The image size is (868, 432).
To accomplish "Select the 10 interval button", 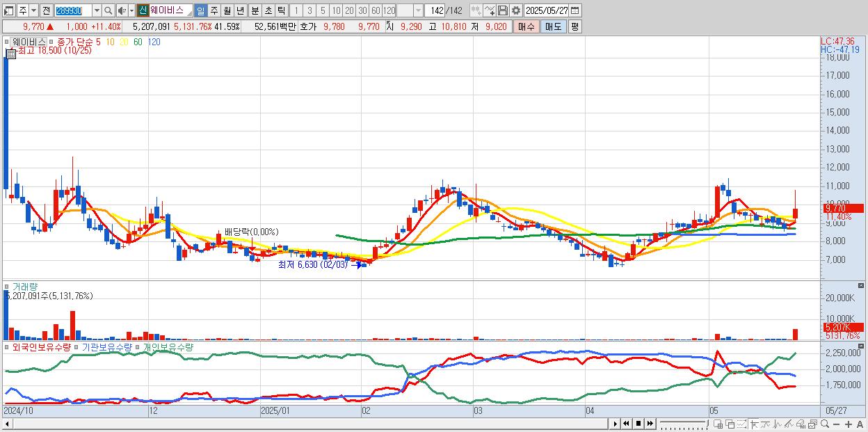I will (336, 10).
